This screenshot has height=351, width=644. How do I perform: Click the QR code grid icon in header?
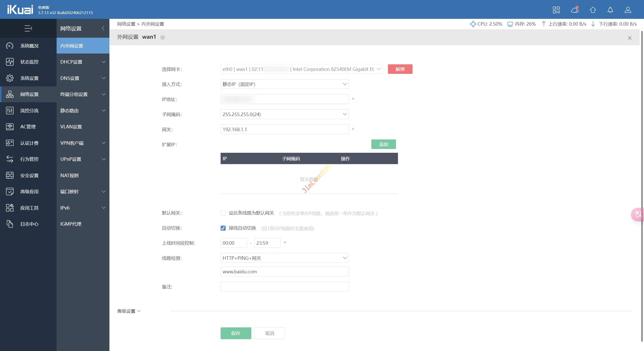coord(556,10)
